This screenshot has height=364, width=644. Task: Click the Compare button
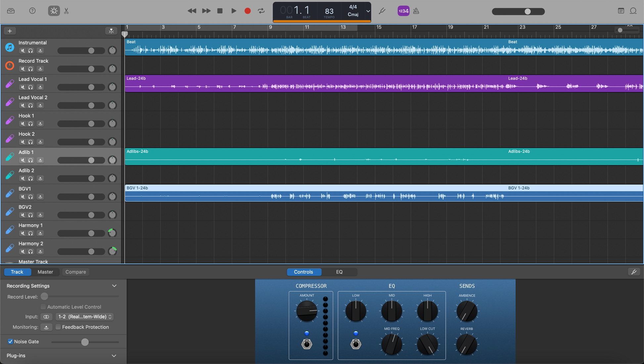75,272
